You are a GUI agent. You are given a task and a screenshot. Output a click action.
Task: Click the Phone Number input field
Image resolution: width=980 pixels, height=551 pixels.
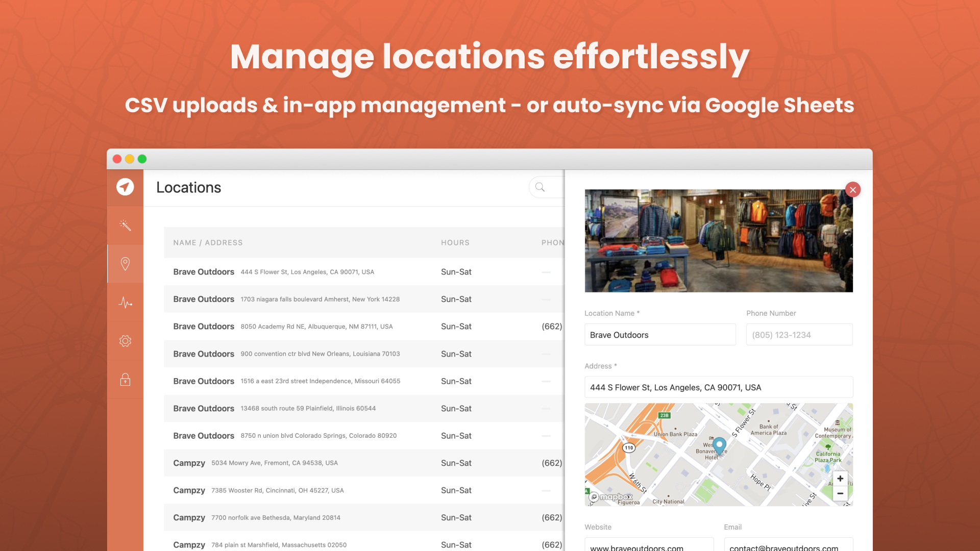pos(799,335)
